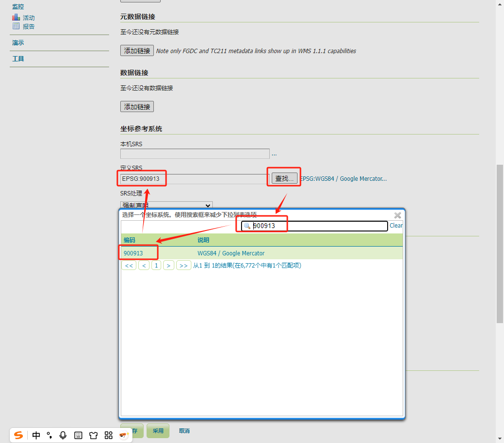The width and height of the screenshot is (504, 443).
Task: Go to last page with >> button
Action: tap(184, 266)
